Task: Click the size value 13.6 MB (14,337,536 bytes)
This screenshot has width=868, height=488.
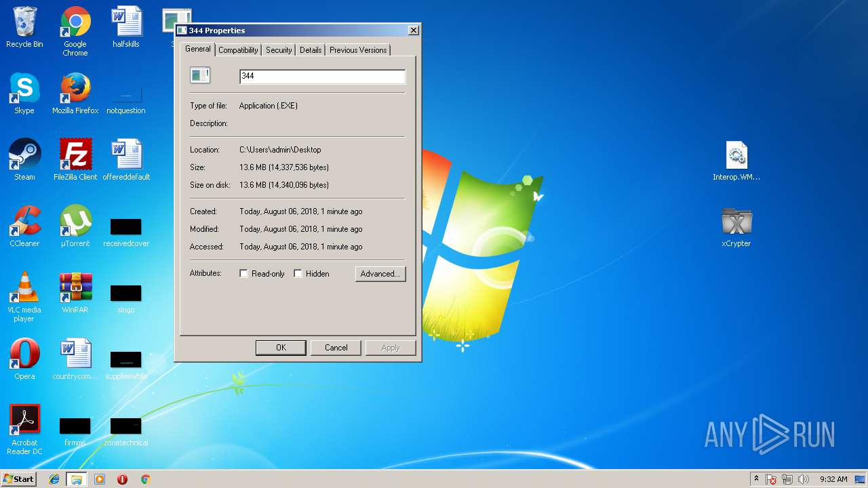Action: (x=284, y=167)
